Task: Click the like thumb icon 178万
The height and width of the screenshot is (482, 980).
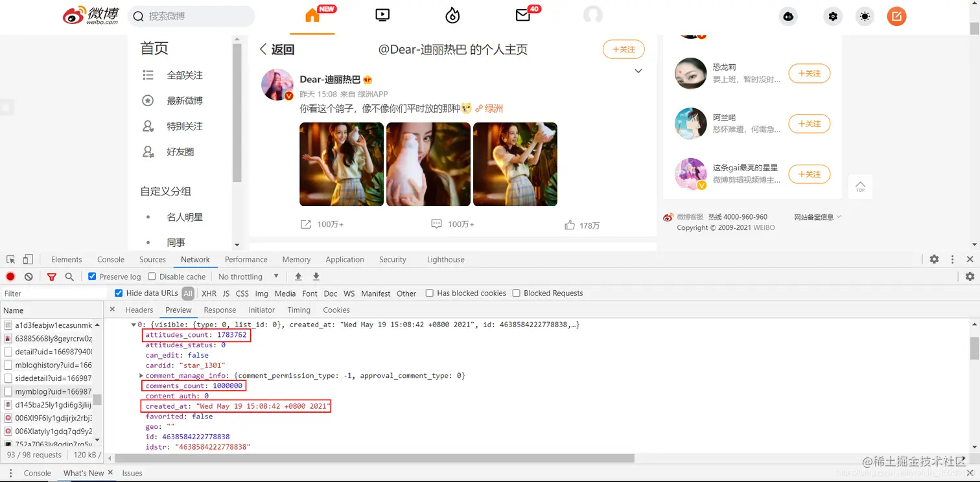Action: 570,225
